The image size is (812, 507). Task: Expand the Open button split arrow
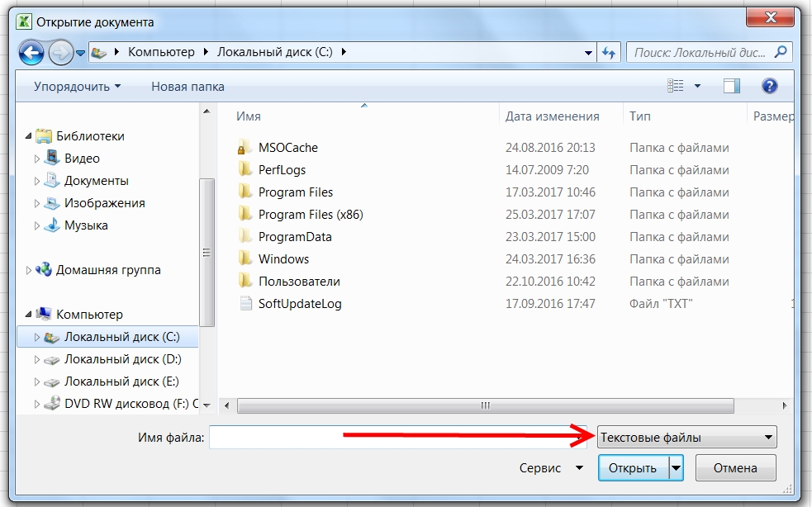(x=677, y=468)
